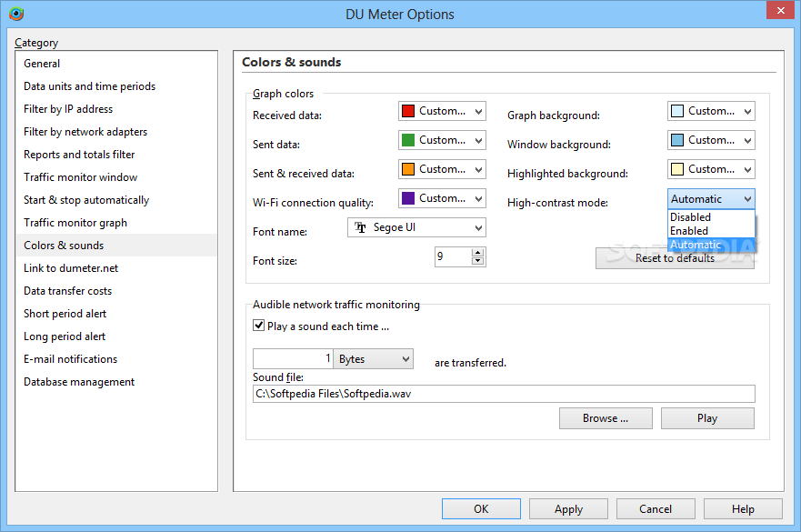Open the Received data color dropdown
801x532 pixels.
442,111
